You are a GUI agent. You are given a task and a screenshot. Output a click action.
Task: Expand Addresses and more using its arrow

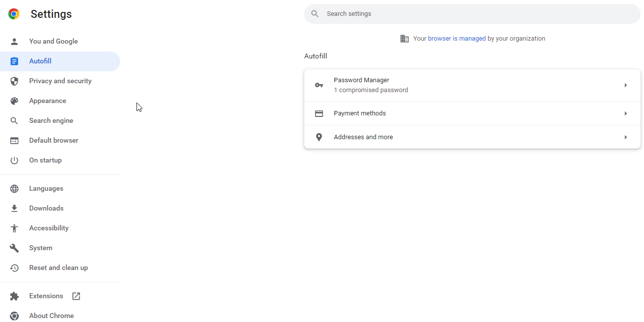coord(626,137)
